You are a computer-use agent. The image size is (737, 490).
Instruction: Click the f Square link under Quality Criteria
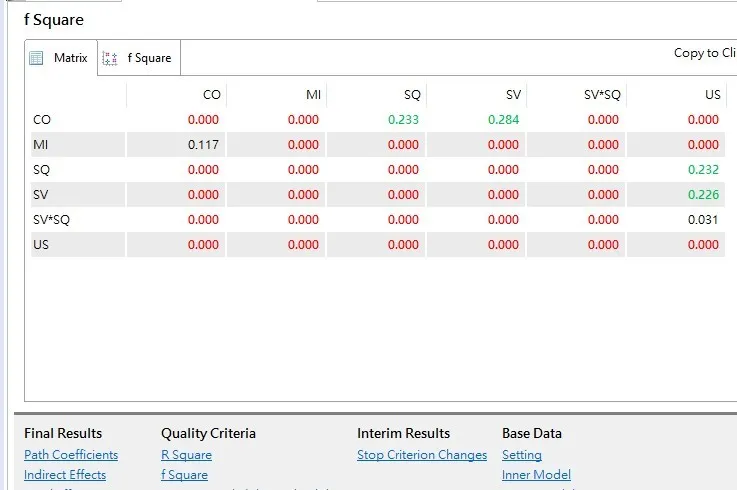(184, 475)
